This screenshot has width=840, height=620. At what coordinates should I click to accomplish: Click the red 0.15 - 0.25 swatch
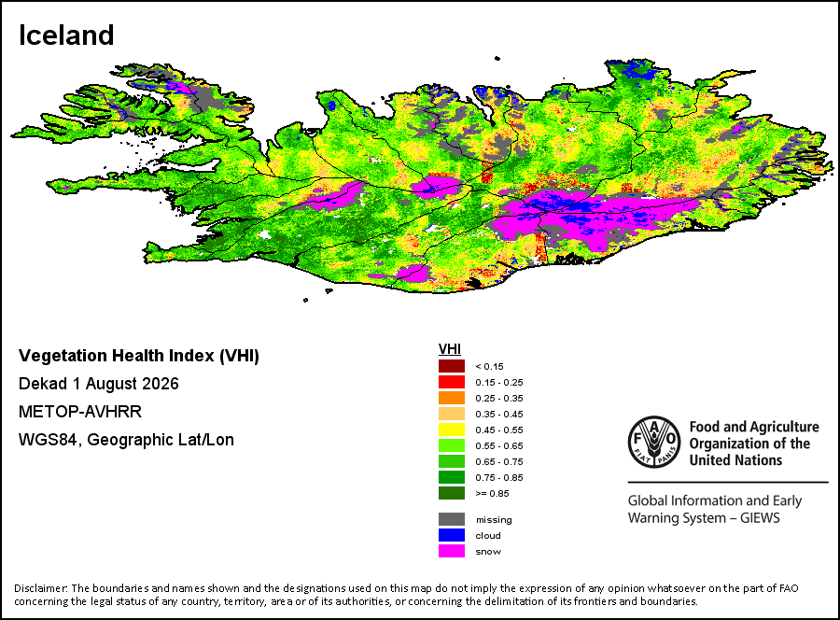(452, 382)
